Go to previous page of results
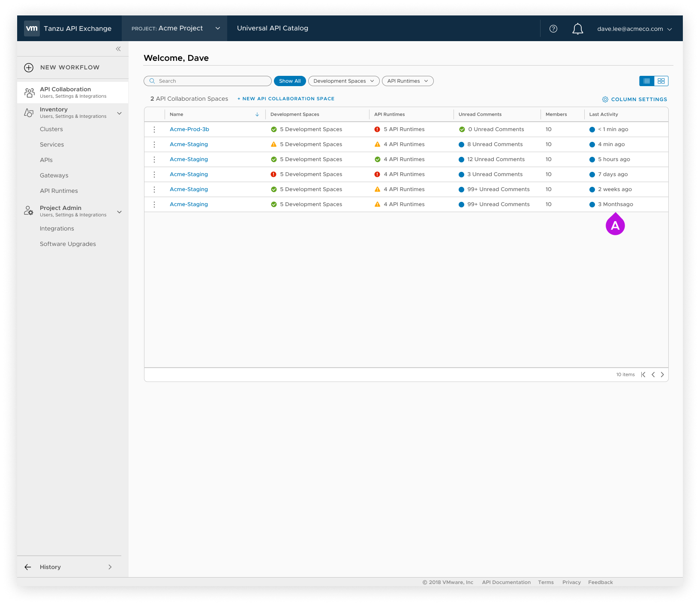 point(653,374)
